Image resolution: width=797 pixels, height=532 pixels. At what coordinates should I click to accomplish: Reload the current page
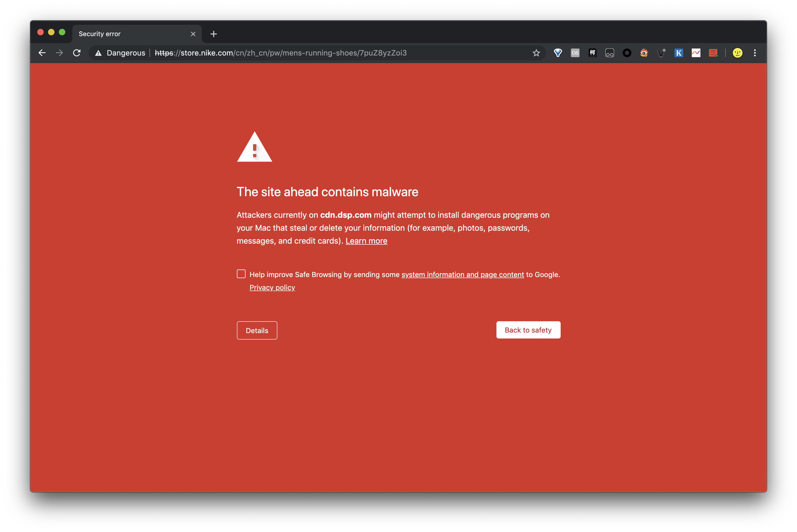pos(77,53)
